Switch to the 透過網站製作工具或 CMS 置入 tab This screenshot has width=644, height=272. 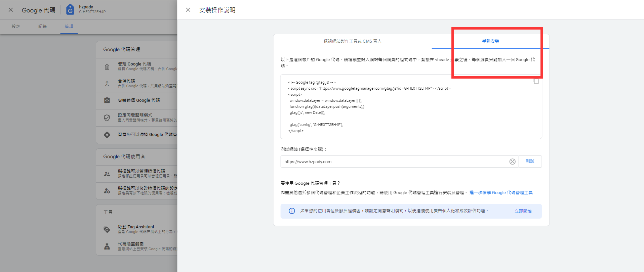[352, 41]
